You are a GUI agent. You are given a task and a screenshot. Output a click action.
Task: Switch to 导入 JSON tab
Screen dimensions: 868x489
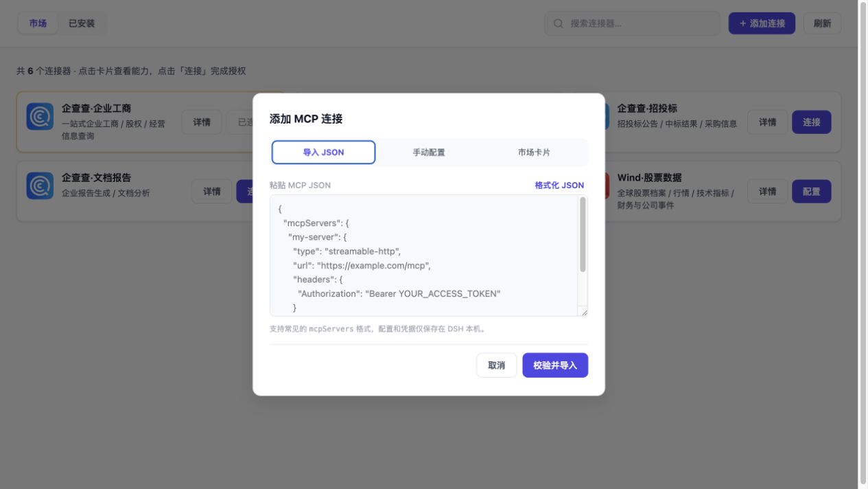(323, 152)
